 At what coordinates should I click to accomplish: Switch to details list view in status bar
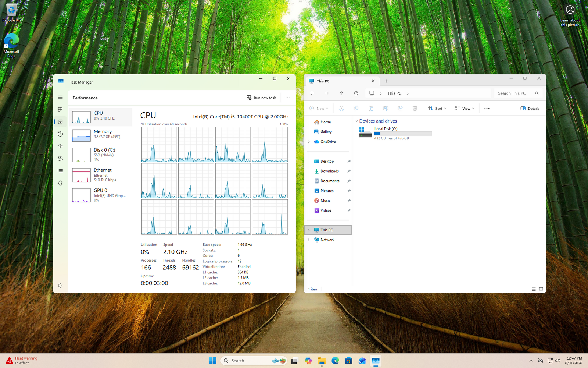[534, 289]
